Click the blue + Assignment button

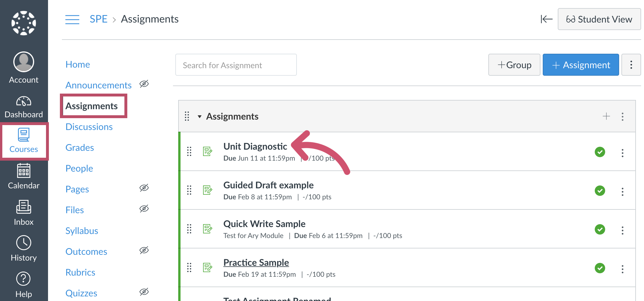pyautogui.click(x=581, y=65)
